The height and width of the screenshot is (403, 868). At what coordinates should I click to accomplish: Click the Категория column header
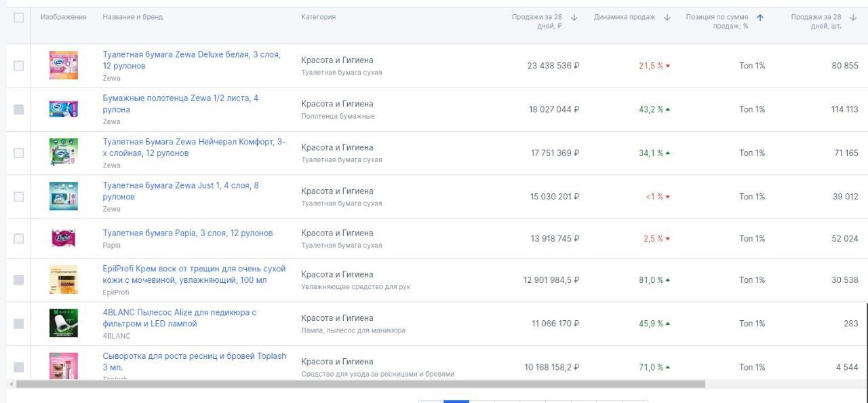click(x=318, y=17)
